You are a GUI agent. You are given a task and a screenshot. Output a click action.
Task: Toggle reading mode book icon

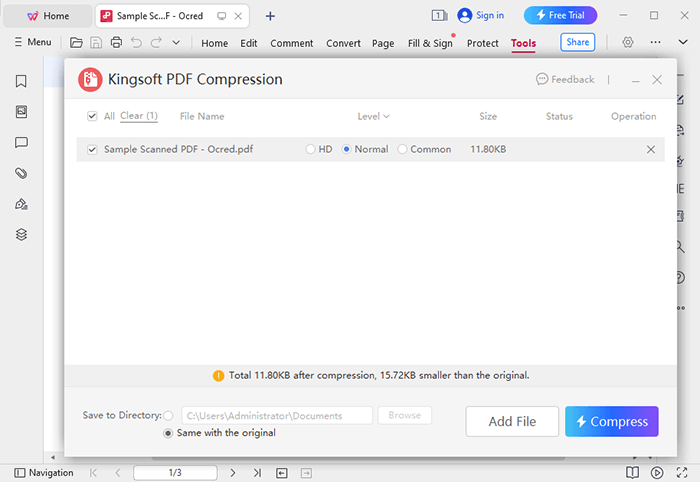tap(632, 472)
